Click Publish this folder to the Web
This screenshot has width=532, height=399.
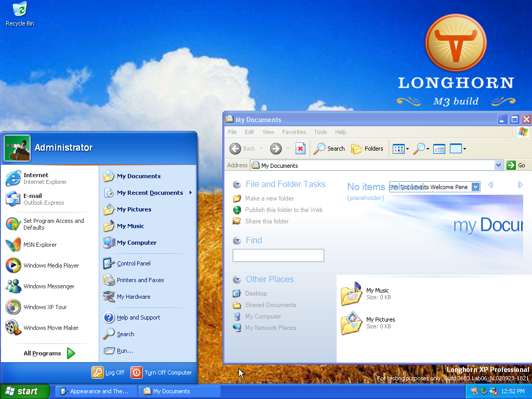[x=284, y=210]
